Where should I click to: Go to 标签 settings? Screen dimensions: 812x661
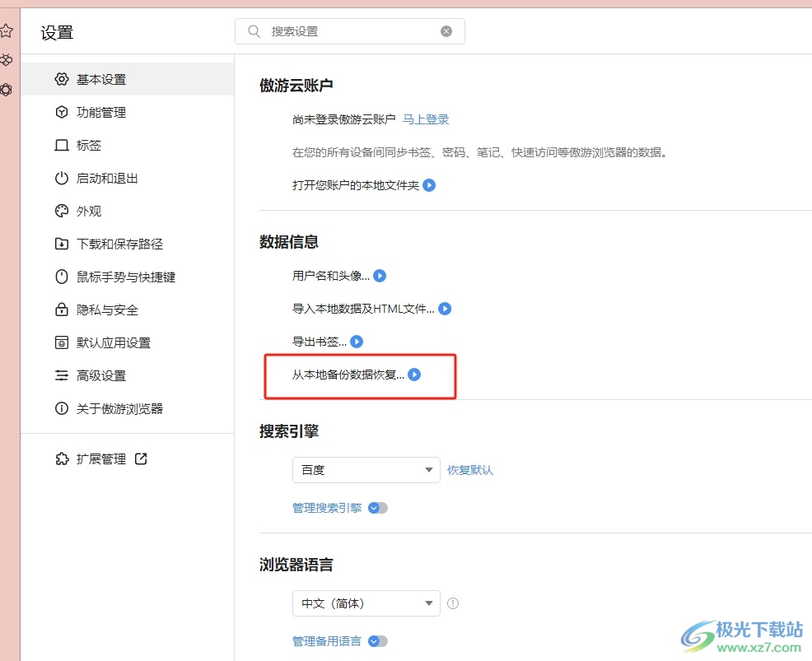[128, 146]
